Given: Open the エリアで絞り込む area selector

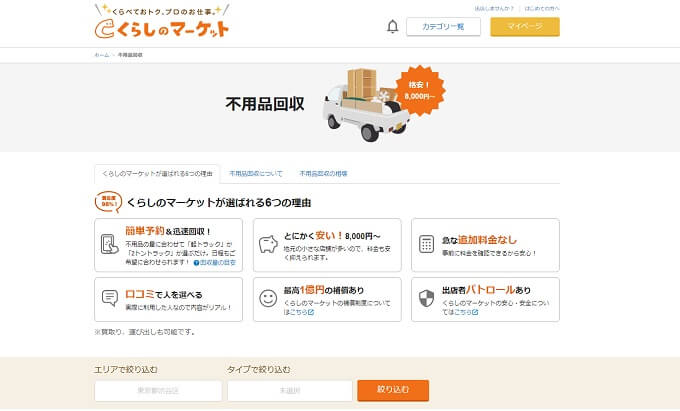Looking at the screenshot, I should pos(158,391).
